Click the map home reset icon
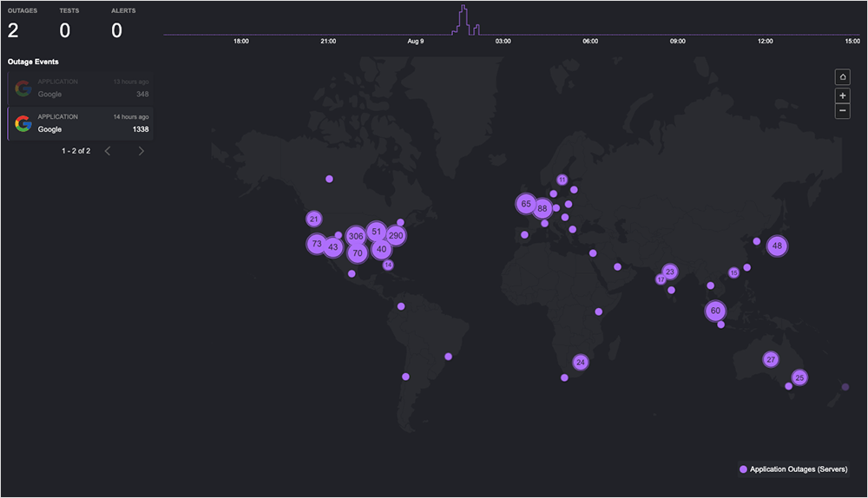 pyautogui.click(x=842, y=77)
